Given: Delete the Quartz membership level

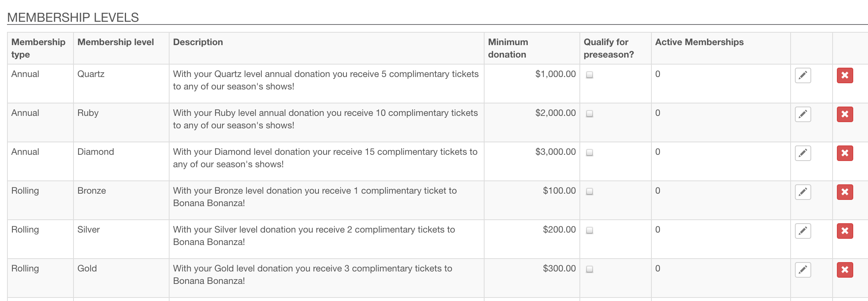Looking at the screenshot, I should (x=845, y=75).
